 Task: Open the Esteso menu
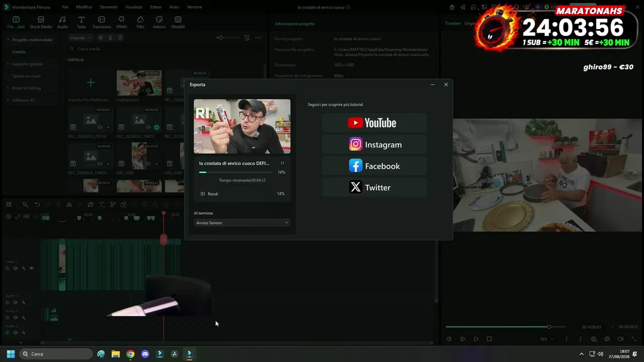(x=155, y=7)
